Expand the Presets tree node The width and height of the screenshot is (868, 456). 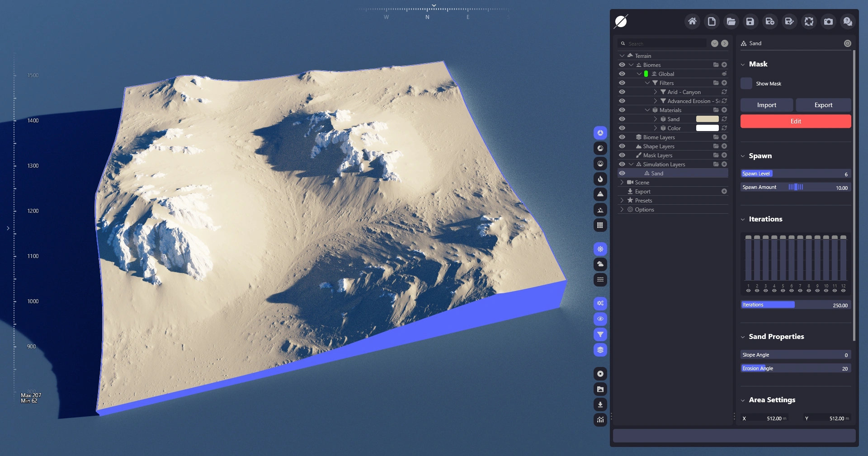(x=622, y=200)
